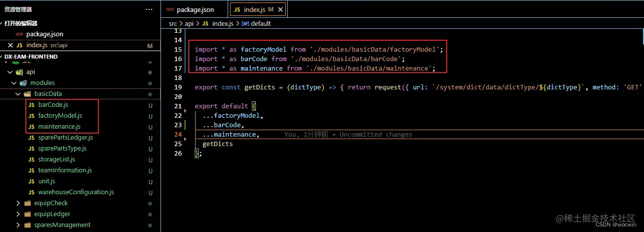Click the JS icon beside unit.js
Screen dimensions: 644x232
click(x=31, y=181)
